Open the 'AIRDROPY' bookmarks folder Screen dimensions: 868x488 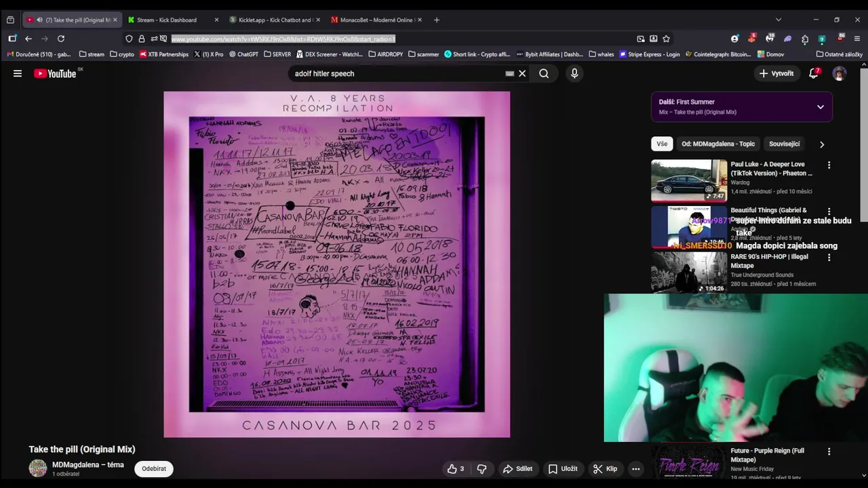coord(386,54)
